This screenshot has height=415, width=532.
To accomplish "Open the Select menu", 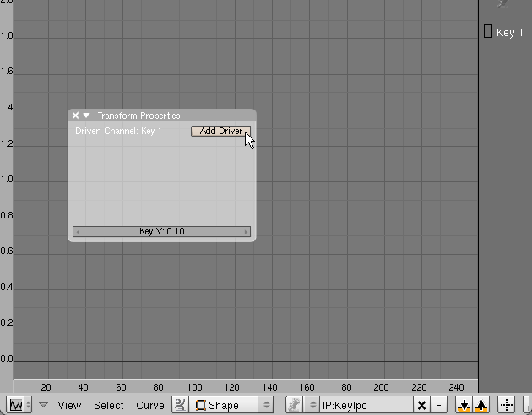I will pos(109,405).
